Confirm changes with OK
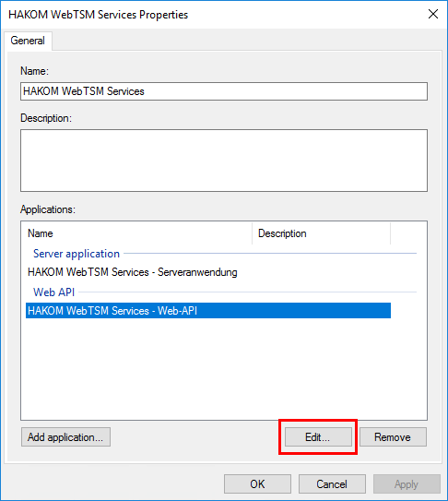Screen dimensions: 448x501 click(x=257, y=483)
